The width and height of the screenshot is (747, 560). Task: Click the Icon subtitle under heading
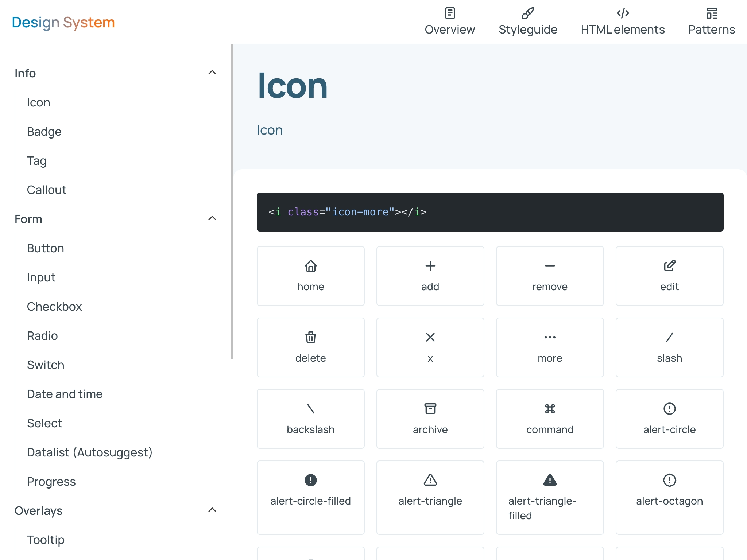coord(270,130)
